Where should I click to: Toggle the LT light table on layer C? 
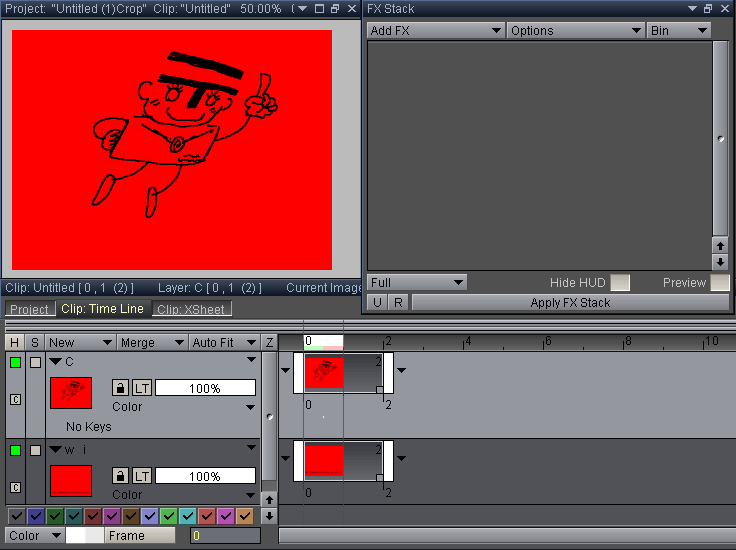(142, 388)
